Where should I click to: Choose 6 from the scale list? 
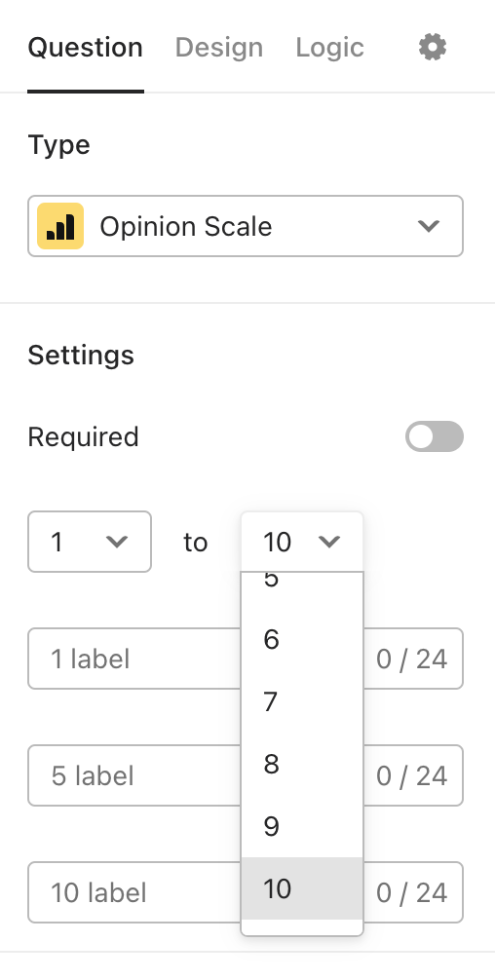(302, 639)
